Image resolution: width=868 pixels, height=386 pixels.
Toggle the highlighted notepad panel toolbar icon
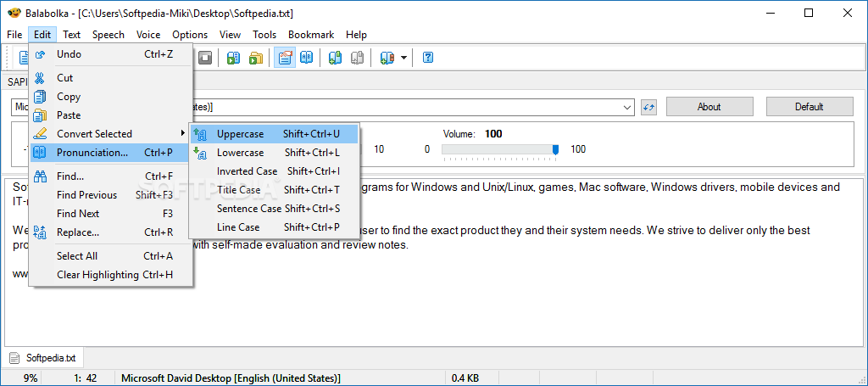285,58
